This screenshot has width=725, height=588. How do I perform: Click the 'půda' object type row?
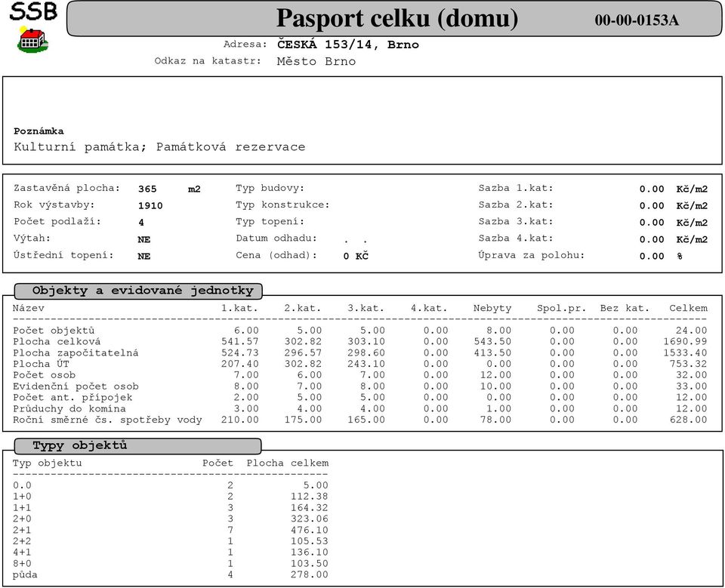click(x=170, y=574)
